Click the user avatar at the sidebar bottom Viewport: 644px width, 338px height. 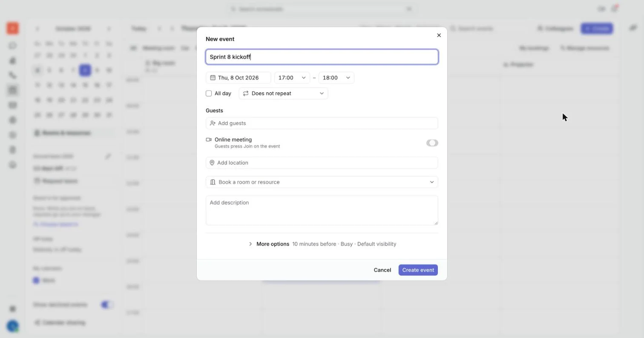[12, 326]
